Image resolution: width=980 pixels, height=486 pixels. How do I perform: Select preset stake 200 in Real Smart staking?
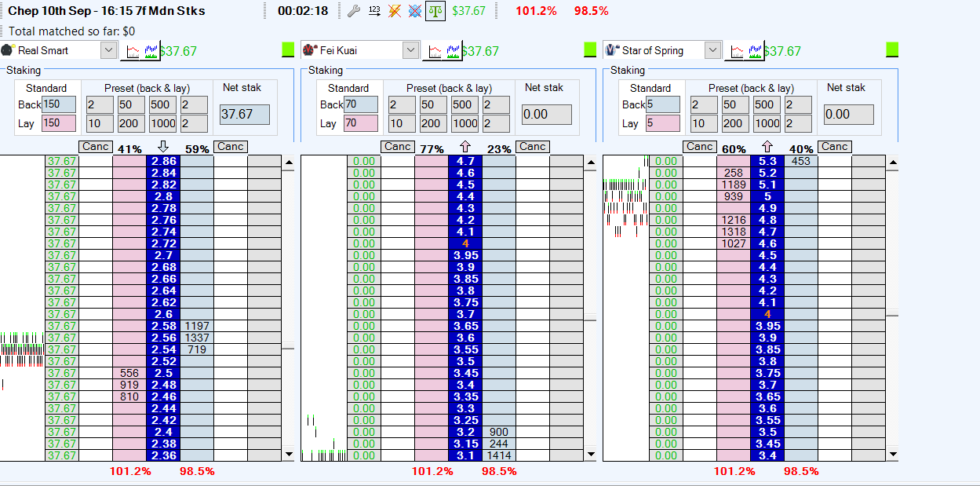(x=131, y=123)
